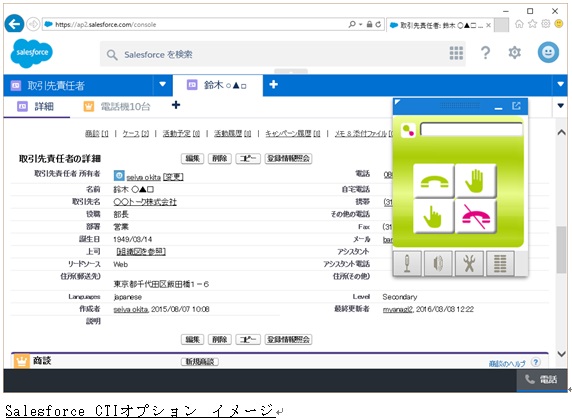The height and width of the screenshot is (420, 572).
Task: Click the browser home icon
Action: [x=519, y=24]
